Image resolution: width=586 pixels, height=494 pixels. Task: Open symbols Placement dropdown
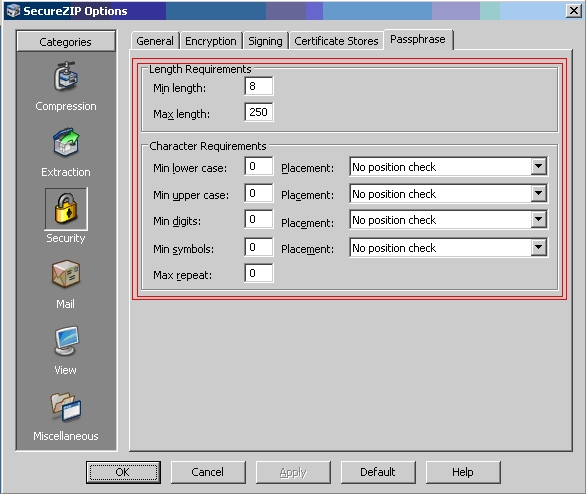click(x=448, y=247)
